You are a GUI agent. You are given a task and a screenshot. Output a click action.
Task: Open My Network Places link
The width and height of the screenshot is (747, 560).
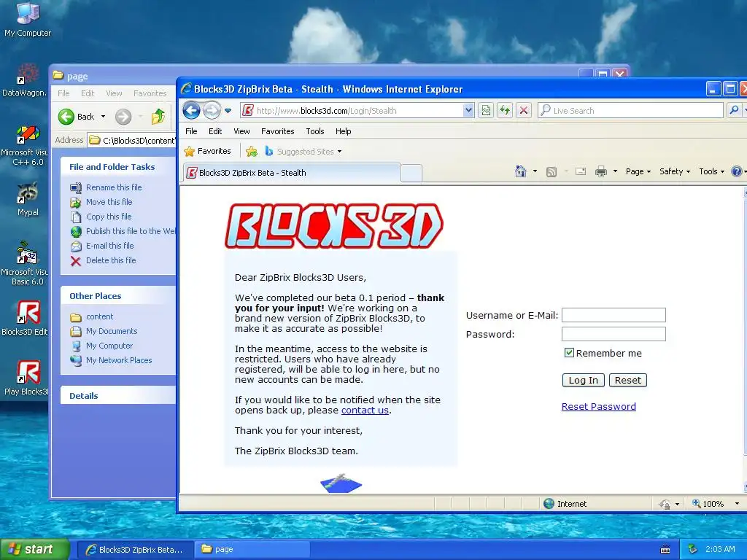119,360
